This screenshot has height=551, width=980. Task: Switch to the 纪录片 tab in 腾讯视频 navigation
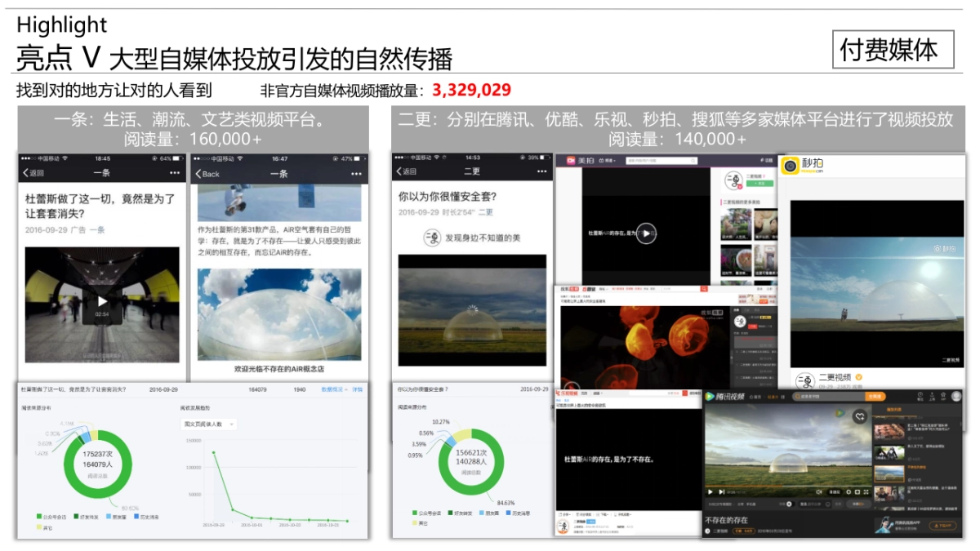[774, 396]
